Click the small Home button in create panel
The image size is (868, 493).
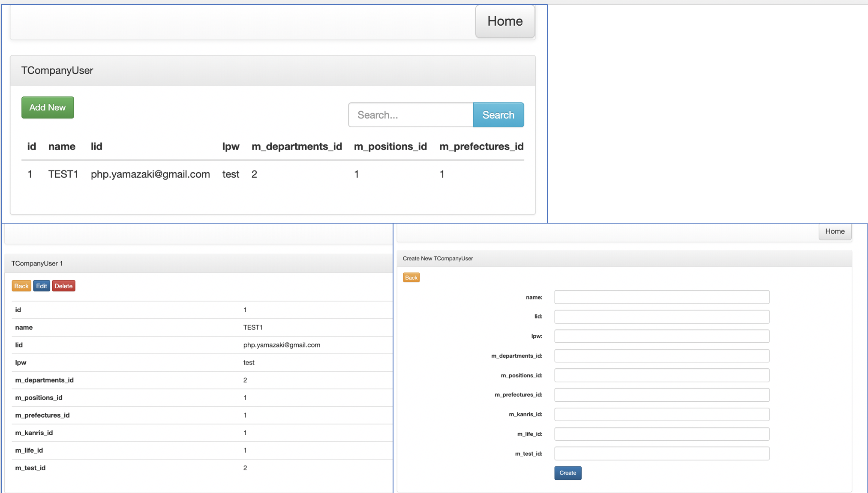tap(835, 231)
